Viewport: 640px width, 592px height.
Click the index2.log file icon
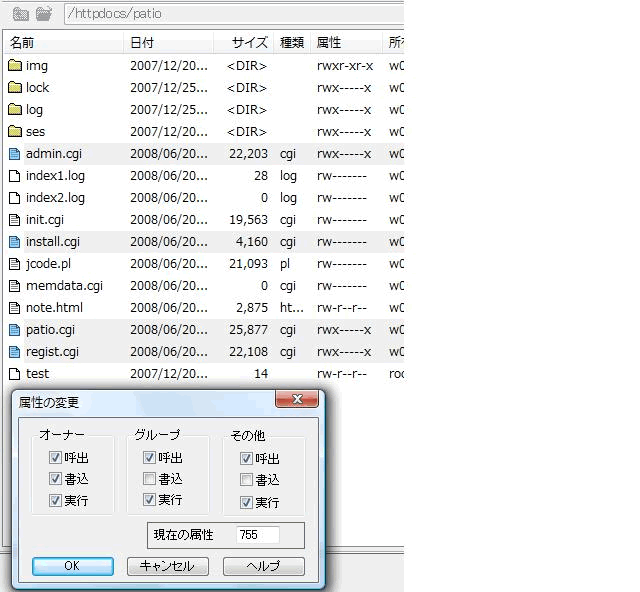[15, 198]
